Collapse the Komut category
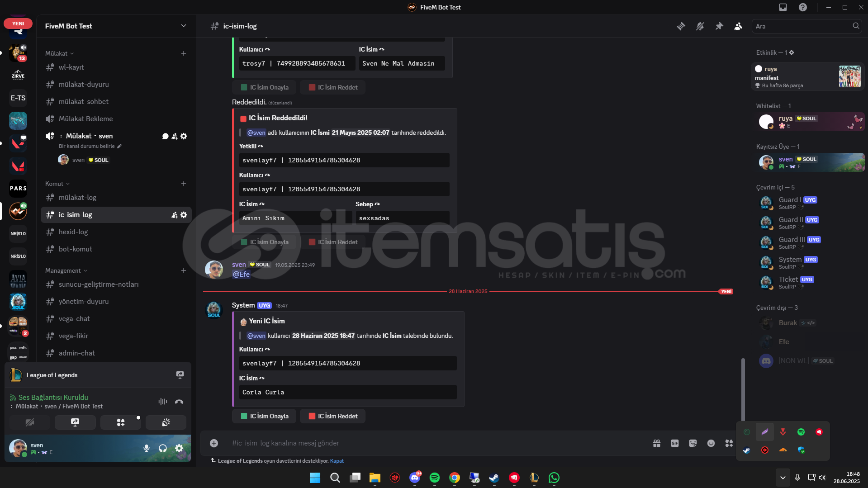This screenshot has height=488, width=868. pyautogui.click(x=57, y=184)
